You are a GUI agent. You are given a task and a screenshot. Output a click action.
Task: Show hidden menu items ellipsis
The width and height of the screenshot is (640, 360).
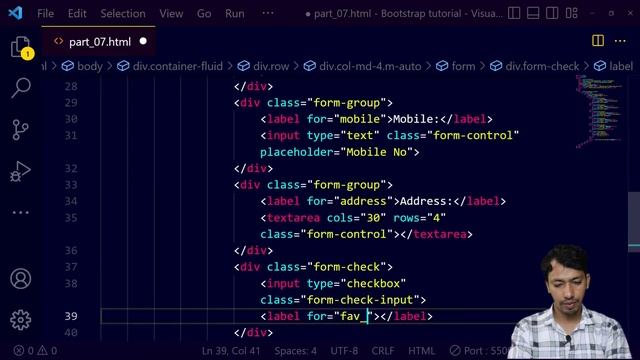coord(268,13)
